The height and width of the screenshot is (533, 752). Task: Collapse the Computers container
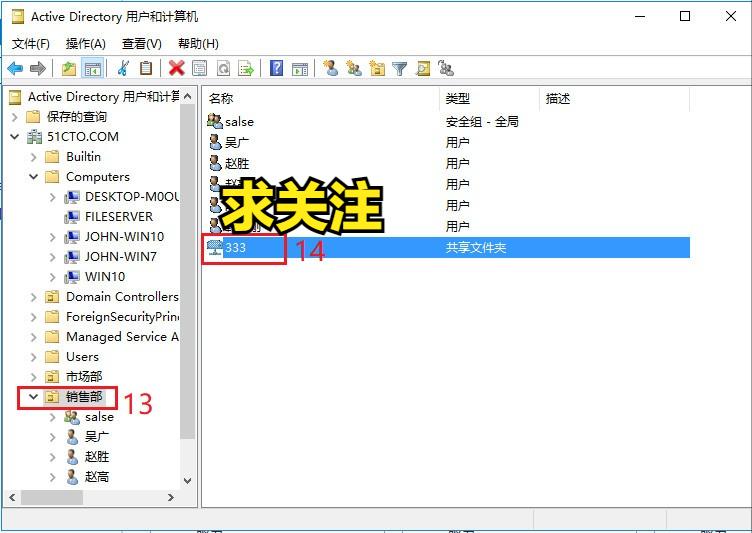[x=33, y=177]
